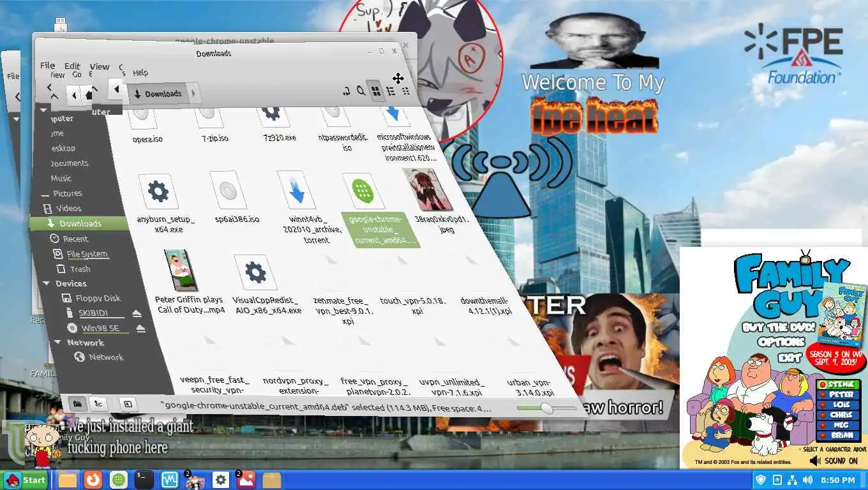Open Network location in the sidebar

99,357
